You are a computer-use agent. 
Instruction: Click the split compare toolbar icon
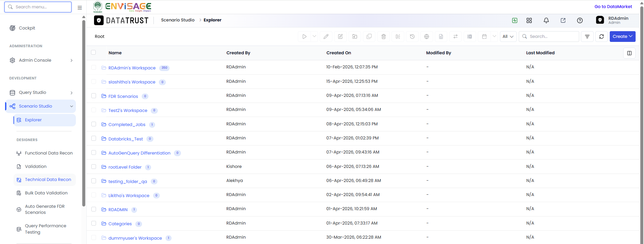pyautogui.click(x=398, y=37)
